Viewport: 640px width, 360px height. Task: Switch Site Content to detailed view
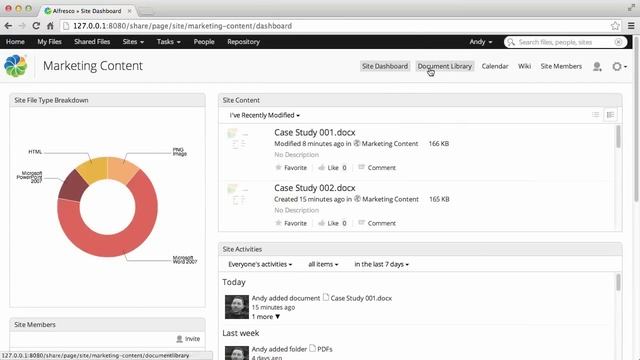pos(610,115)
